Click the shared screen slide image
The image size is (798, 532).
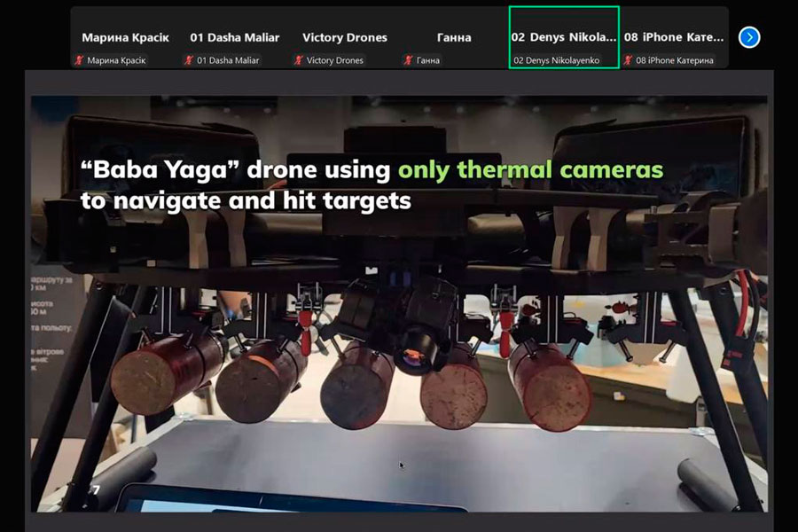[x=399, y=304]
